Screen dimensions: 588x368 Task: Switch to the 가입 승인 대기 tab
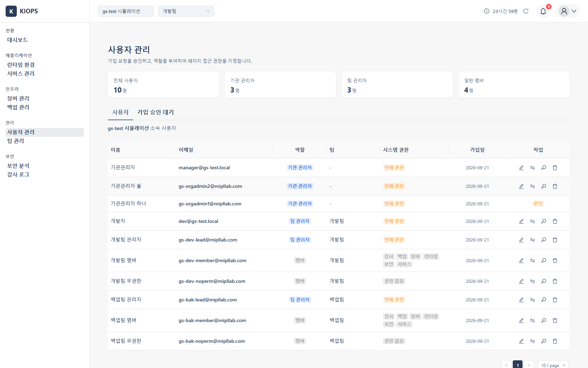155,112
